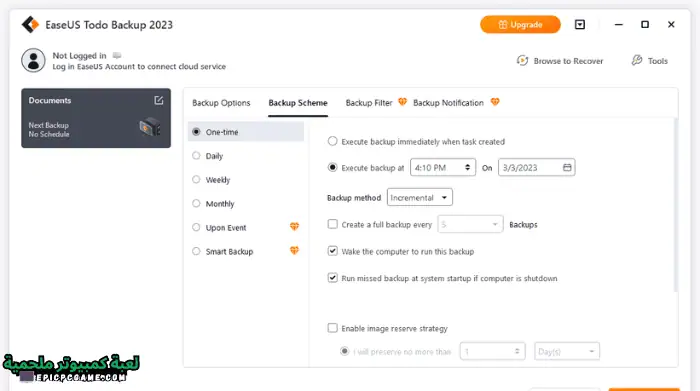Open the full backup count dropdown
Viewport: 700px width, 391px height.
pos(471,224)
